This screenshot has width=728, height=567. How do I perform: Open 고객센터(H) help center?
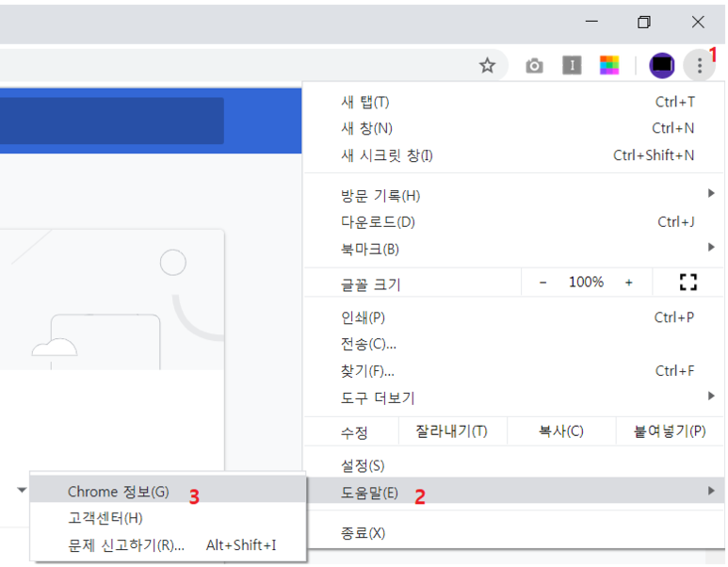pos(168,518)
